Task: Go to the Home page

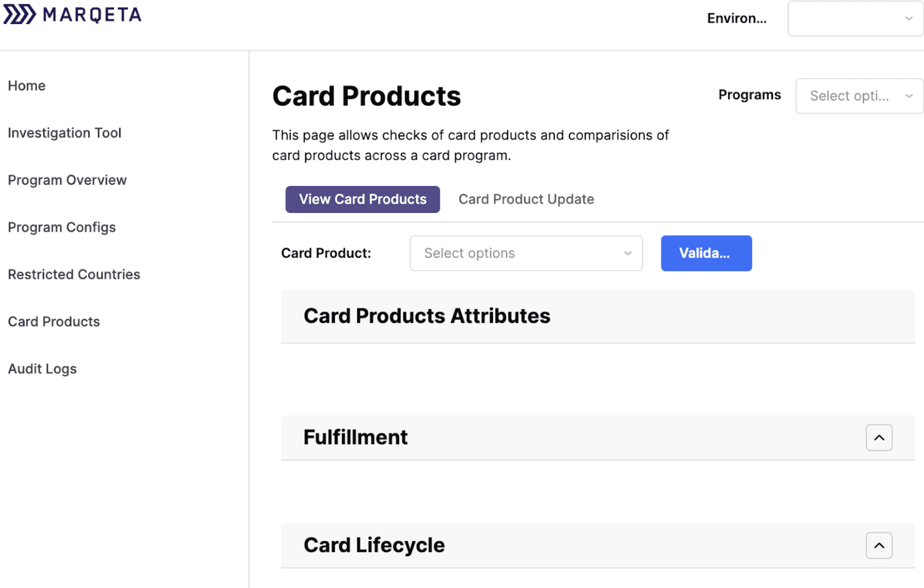Action: (27, 85)
